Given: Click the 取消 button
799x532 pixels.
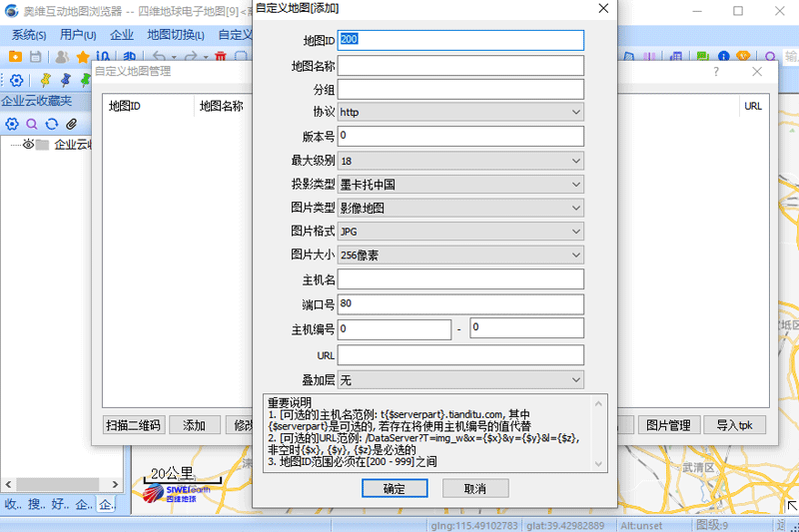Looking at the screenshot, I should coord(475,489).
